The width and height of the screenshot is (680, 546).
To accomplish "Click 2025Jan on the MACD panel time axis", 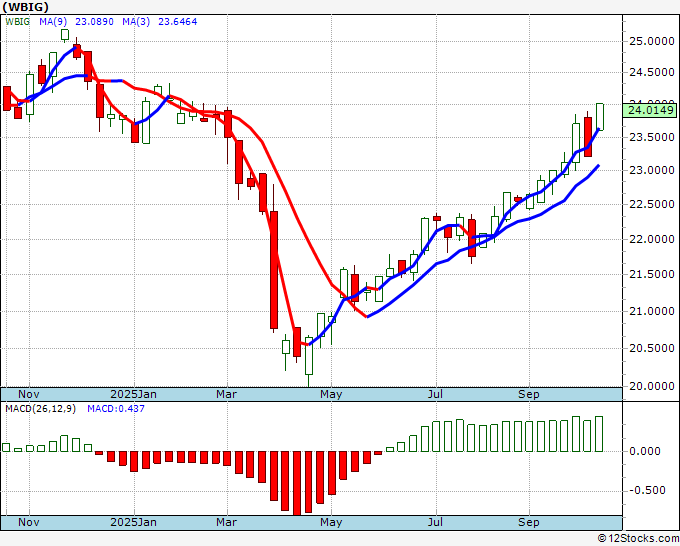I will pos(133,522).
